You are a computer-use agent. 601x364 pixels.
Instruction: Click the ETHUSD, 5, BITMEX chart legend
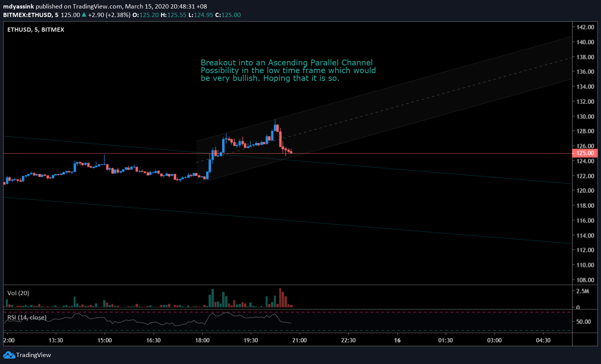coord(36,30)
